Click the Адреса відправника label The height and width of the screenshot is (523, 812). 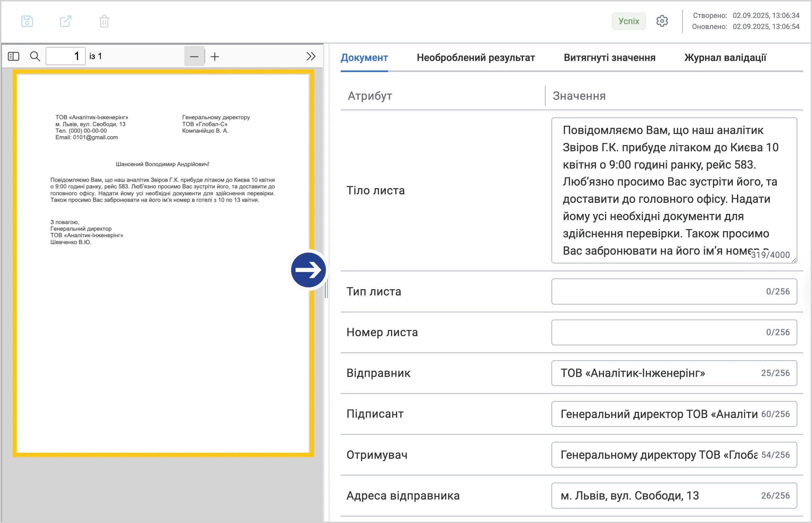coord(403,496)
